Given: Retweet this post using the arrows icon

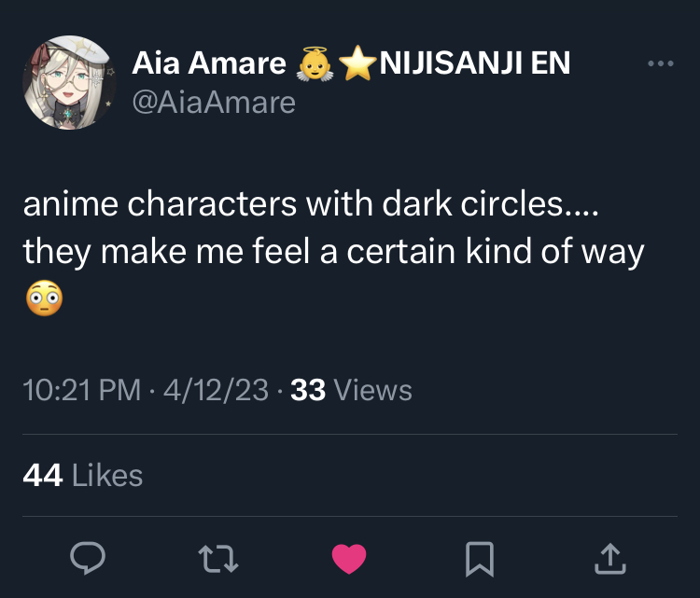Looking at the screenshot, I should point(218,558).
